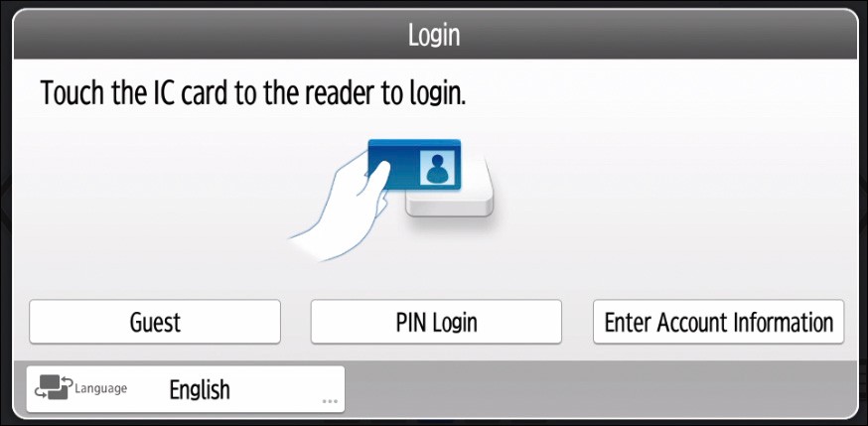Click the three-dot ellipsis on Language box
The image size is (868, 426).
click(330, 401)
